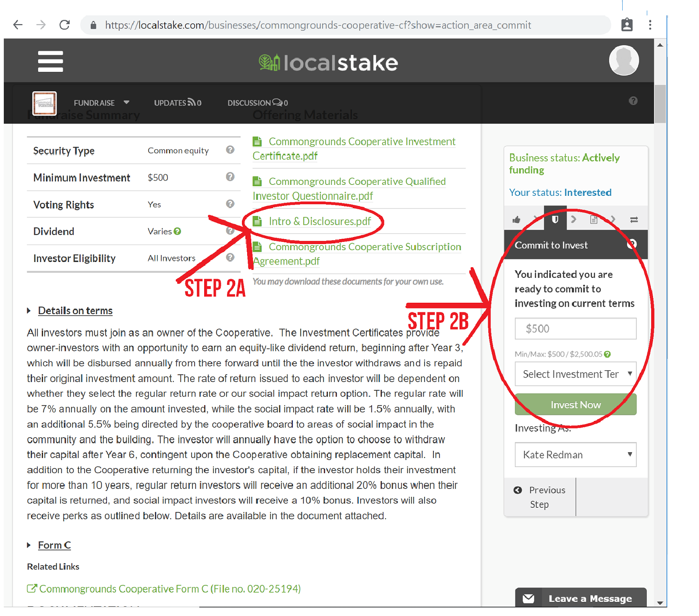The image size is (699, 616).
Task: Click help icon next to Investor Eligibility
Action: coord(230,258)
